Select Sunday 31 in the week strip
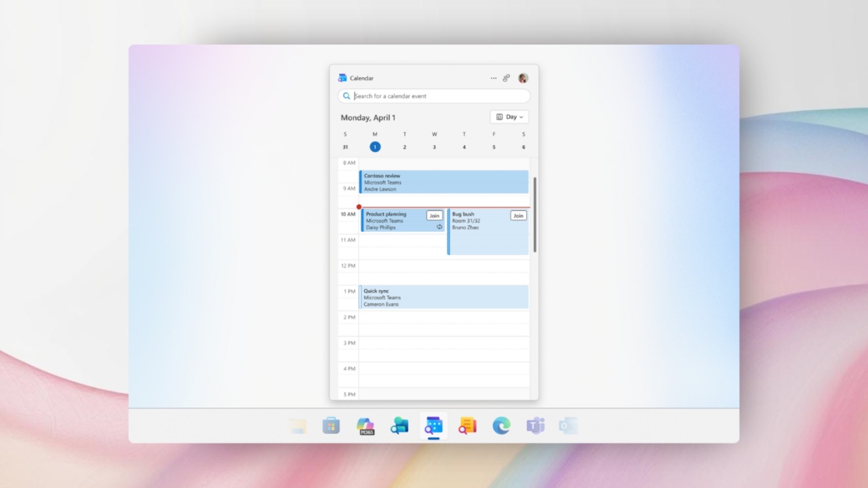The width and height of the screenshot is (868, 488). coord(345,147)
